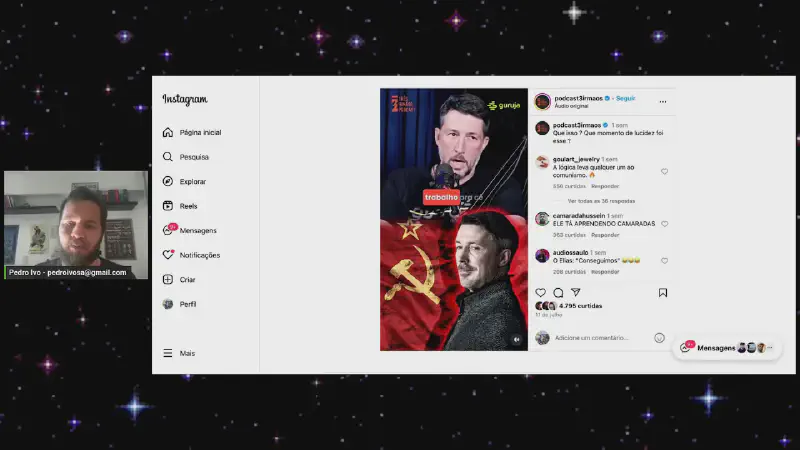This screenshot has height=450, width=800.
Task: Open podcast3irmaos username in post header
Action: pos(579,98)
